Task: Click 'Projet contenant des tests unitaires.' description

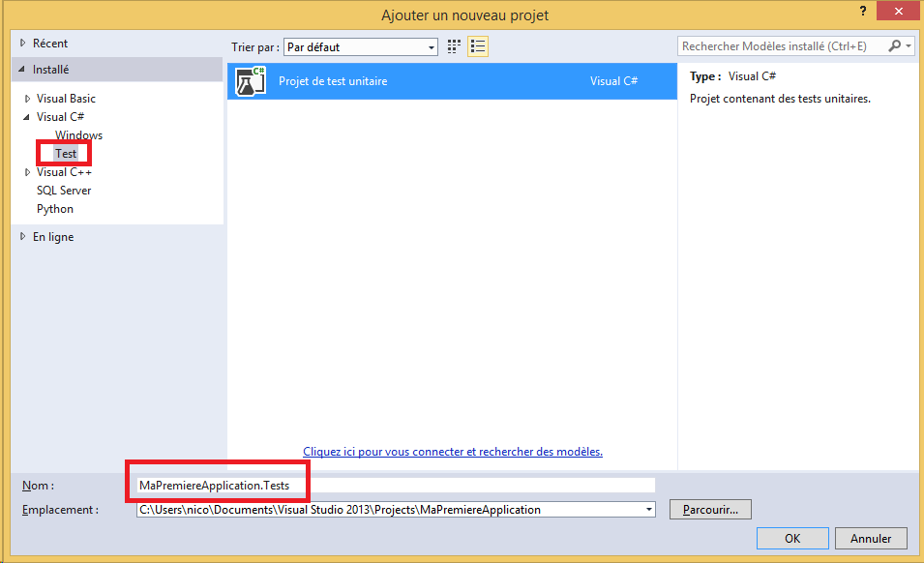Action: (x=780, y=99)
